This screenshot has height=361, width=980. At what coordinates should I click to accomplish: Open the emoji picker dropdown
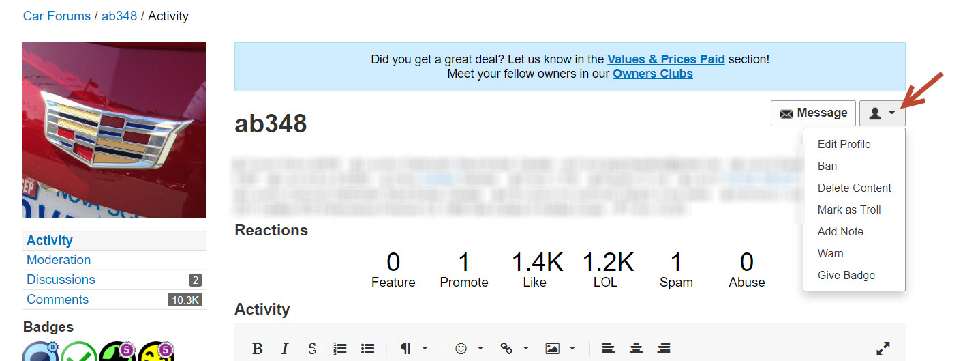coord(469,349)
